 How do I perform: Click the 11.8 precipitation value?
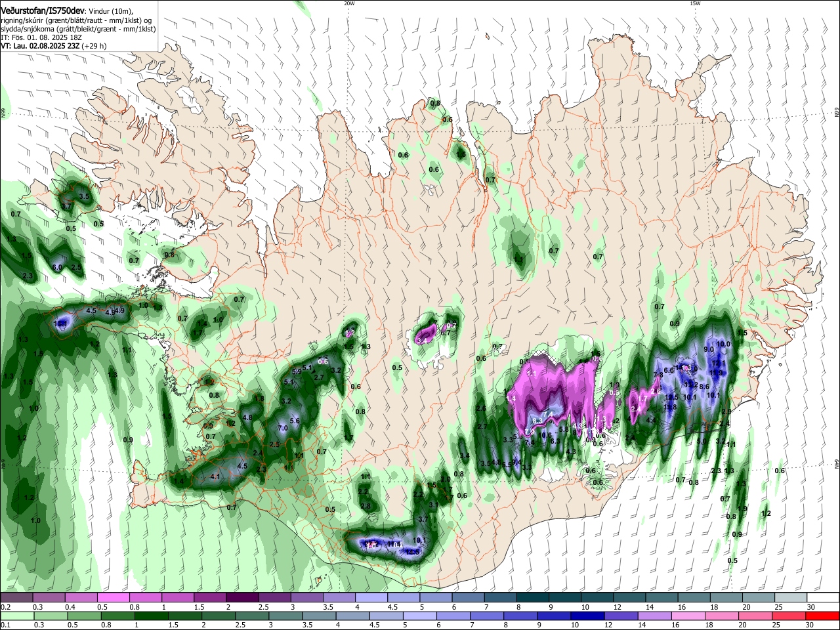[x=669, y=407]
